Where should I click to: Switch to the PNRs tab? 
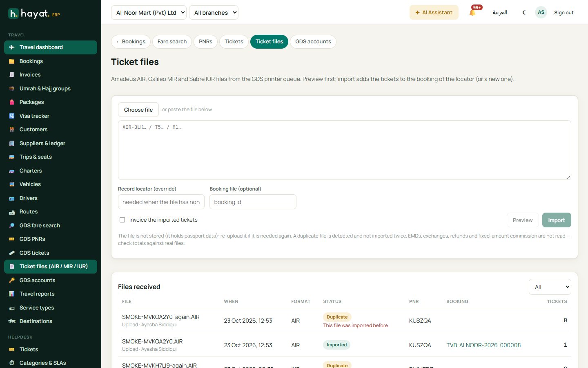[205, 42]
